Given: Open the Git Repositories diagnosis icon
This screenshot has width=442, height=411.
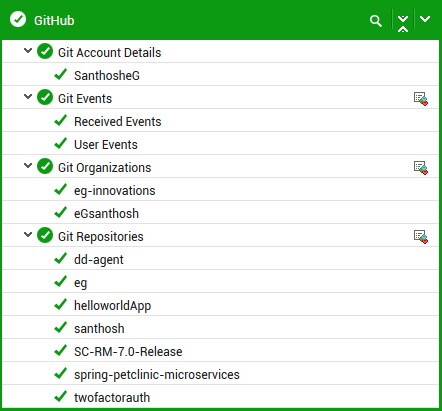Looking at the screenshot, I should click(421, 237).
